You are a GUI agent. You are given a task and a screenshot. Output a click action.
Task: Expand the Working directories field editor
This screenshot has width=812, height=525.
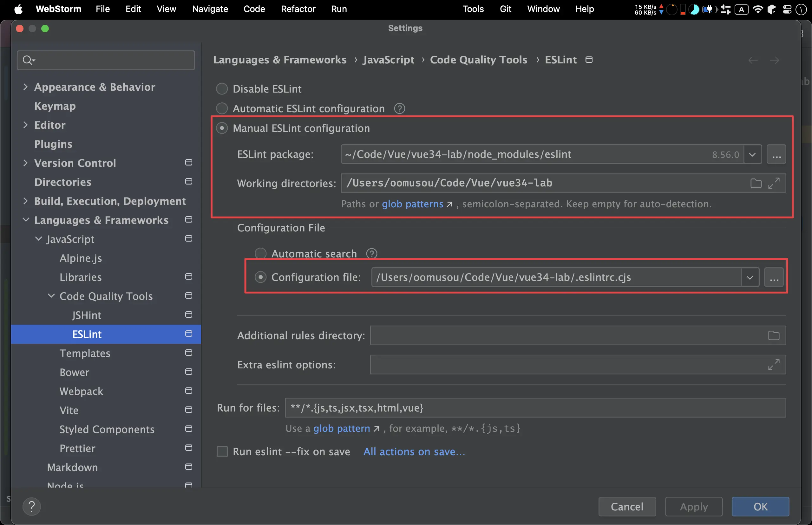(x=774, y=184)
